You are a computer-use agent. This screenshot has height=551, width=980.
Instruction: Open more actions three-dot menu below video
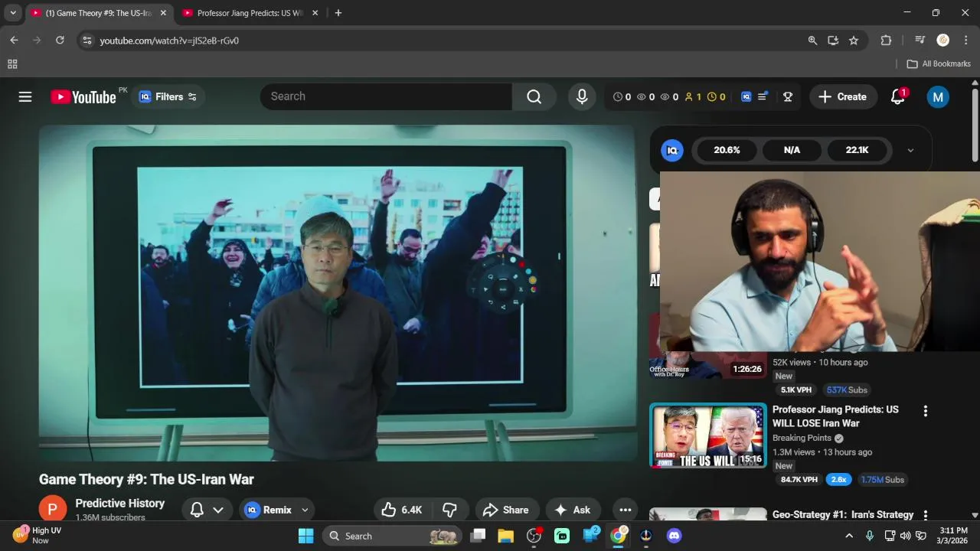[626, 510]
